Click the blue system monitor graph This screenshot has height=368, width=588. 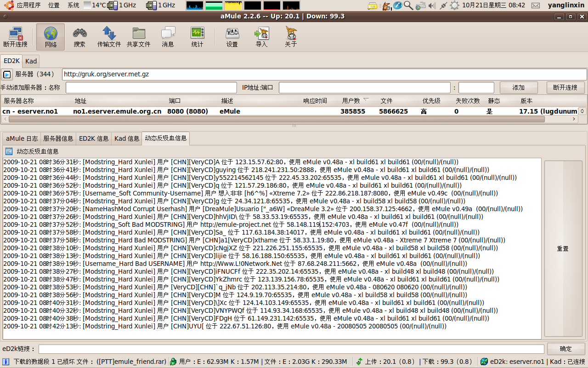click(194, 6)
